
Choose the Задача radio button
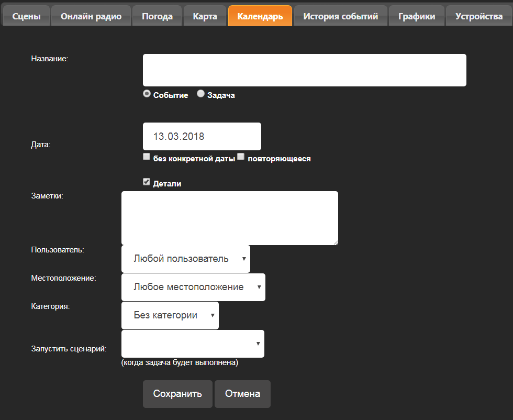coord(200,94)
